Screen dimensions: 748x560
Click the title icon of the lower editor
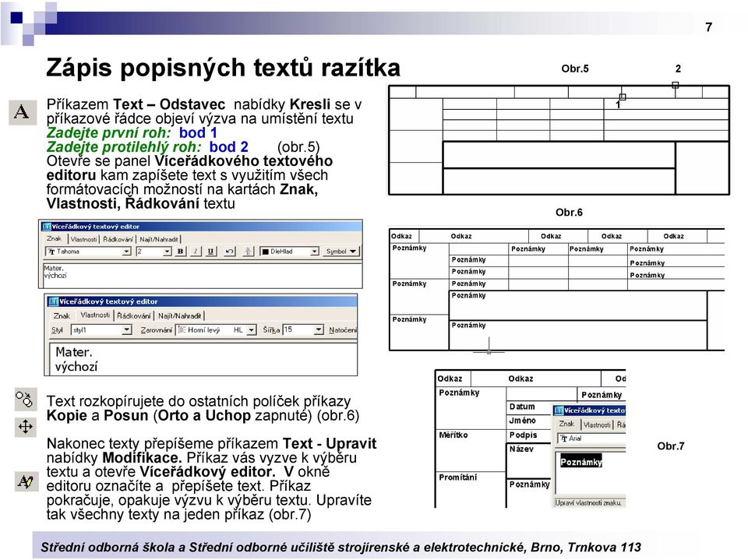point(53,301)
